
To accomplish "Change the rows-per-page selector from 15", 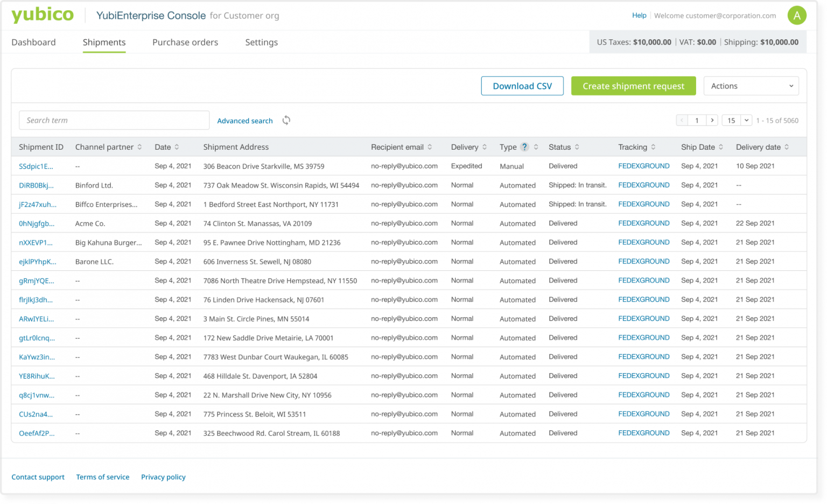I will 737,120.
